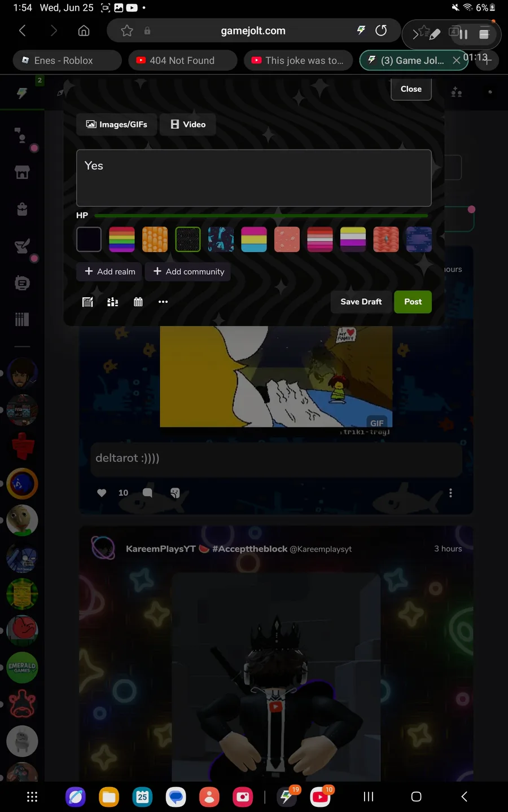Save the post as a draft
This screenshot has width=508, height=812.
[x=361, y=302]
